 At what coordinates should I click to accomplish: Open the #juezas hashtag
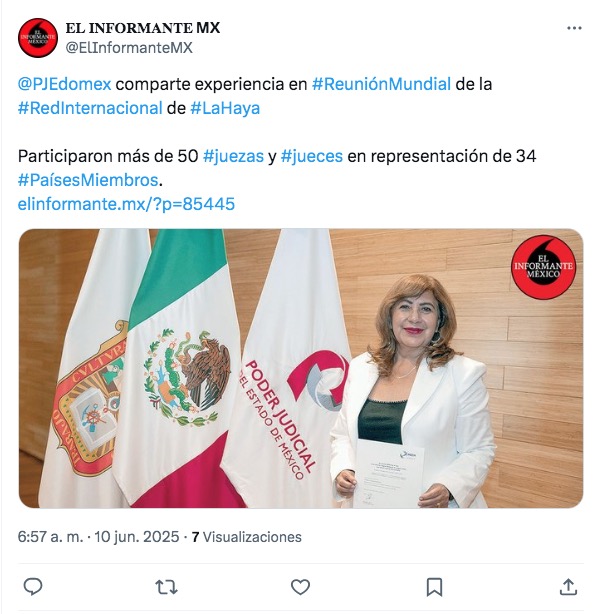tap(233, 156)
